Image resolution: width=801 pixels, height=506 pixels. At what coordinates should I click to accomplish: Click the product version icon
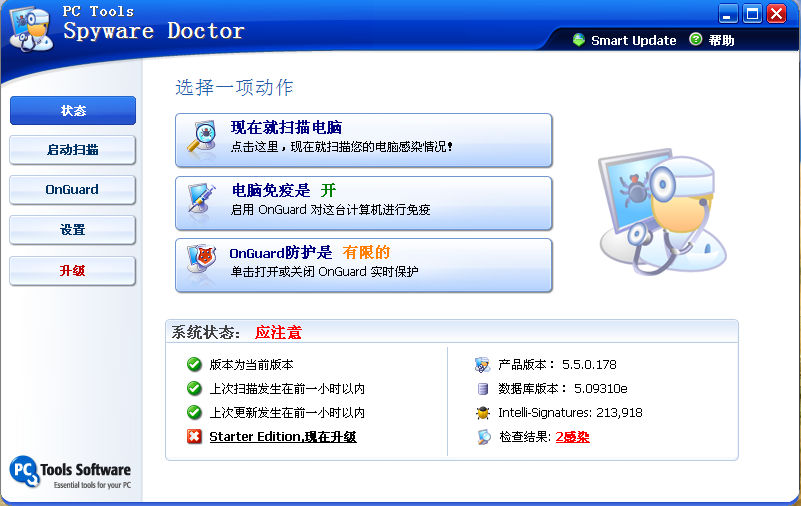pyautogui.click(x=482, y=365)
